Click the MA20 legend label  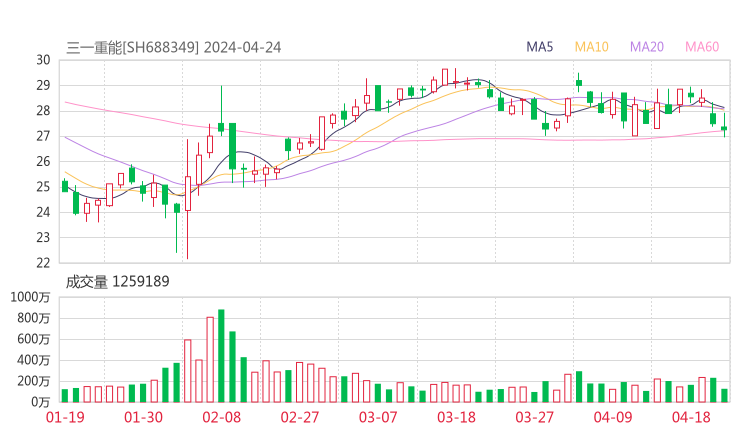pos(647,47)
